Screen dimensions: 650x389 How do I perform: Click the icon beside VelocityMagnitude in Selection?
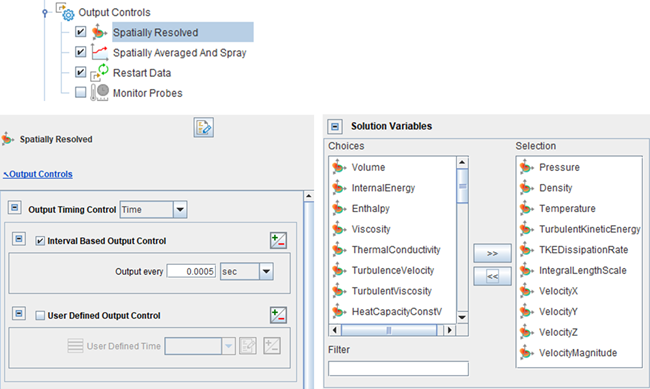click(526, 353)
